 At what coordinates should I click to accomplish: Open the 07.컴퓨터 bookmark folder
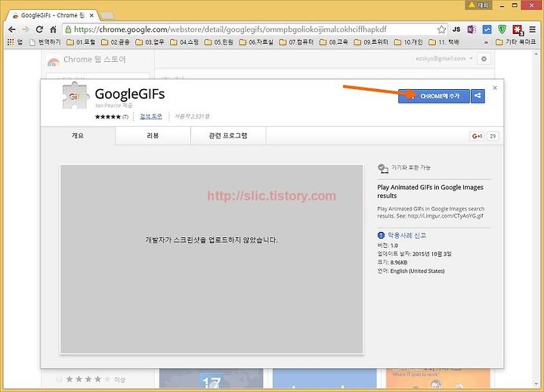(x=296, y=42)
